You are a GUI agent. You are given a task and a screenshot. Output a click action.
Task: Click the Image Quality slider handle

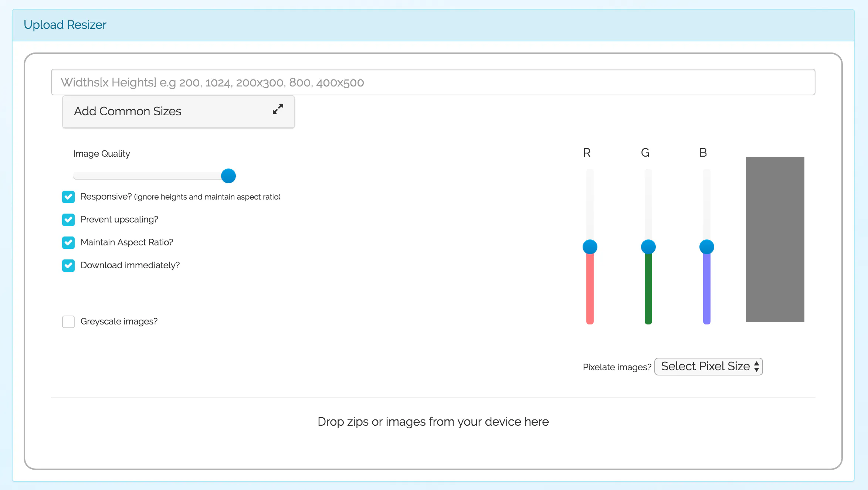point(228,176)
